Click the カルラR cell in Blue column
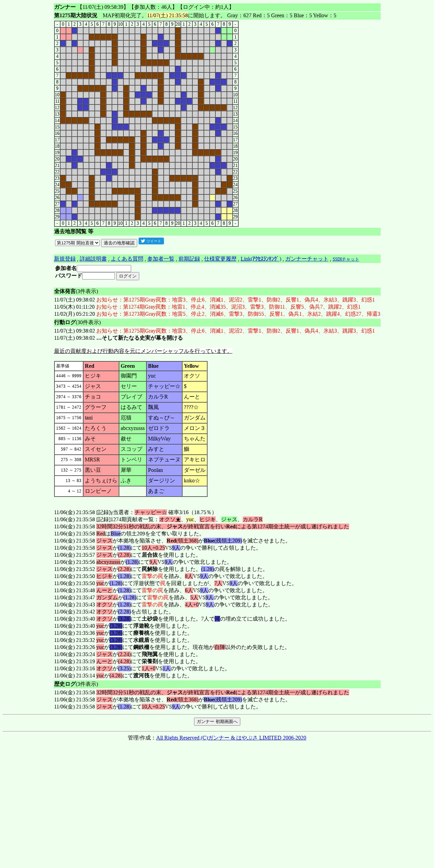The image size is (434, 868). point(164,397)
